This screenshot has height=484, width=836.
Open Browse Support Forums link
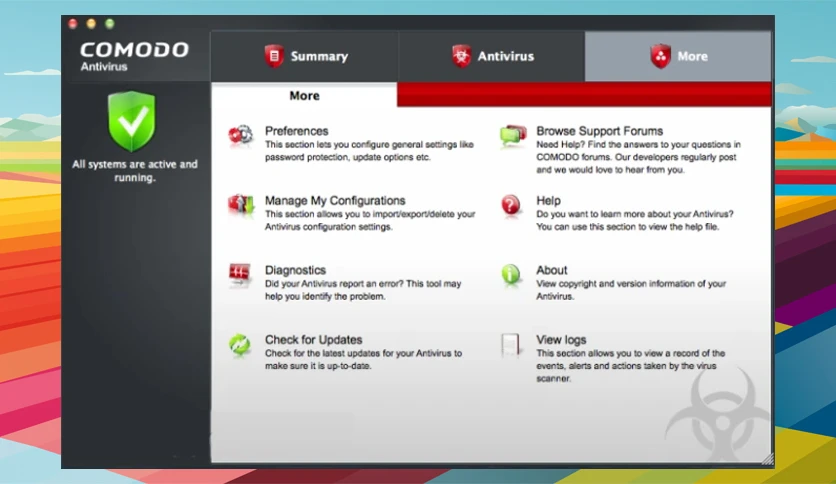600,131
